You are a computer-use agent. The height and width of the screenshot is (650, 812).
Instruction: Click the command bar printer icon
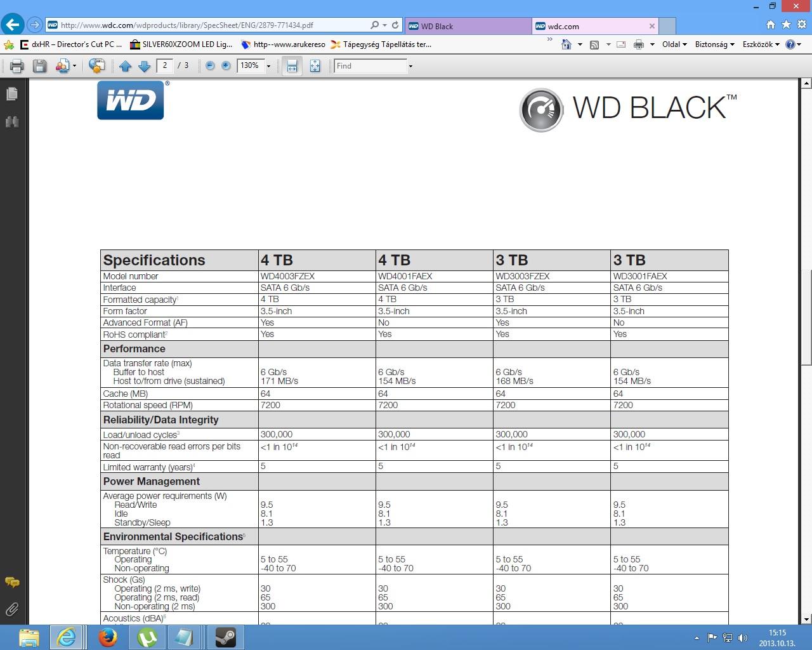tap(639, 44)
